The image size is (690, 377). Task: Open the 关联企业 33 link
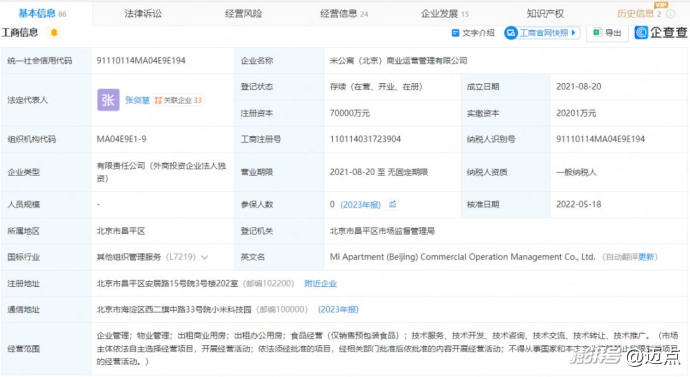(178, 100)
